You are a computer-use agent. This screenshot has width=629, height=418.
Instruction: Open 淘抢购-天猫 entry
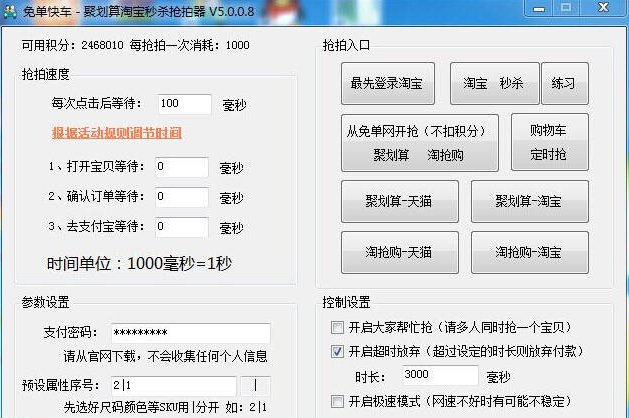pos(400,252)
